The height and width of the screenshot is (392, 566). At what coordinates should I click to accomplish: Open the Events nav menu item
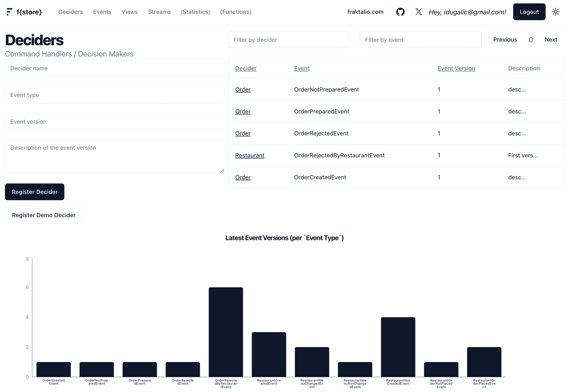coord(102,12)
